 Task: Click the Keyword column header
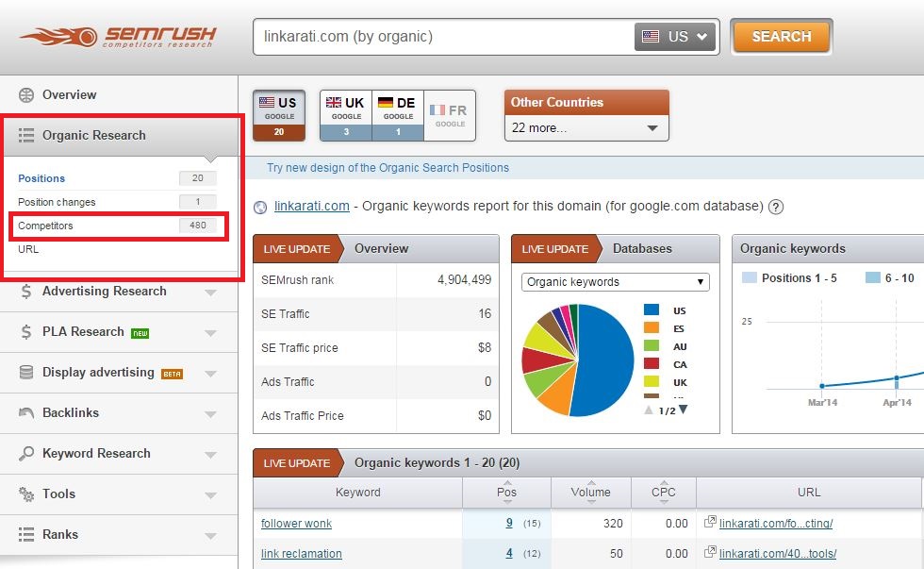point(357,493)
